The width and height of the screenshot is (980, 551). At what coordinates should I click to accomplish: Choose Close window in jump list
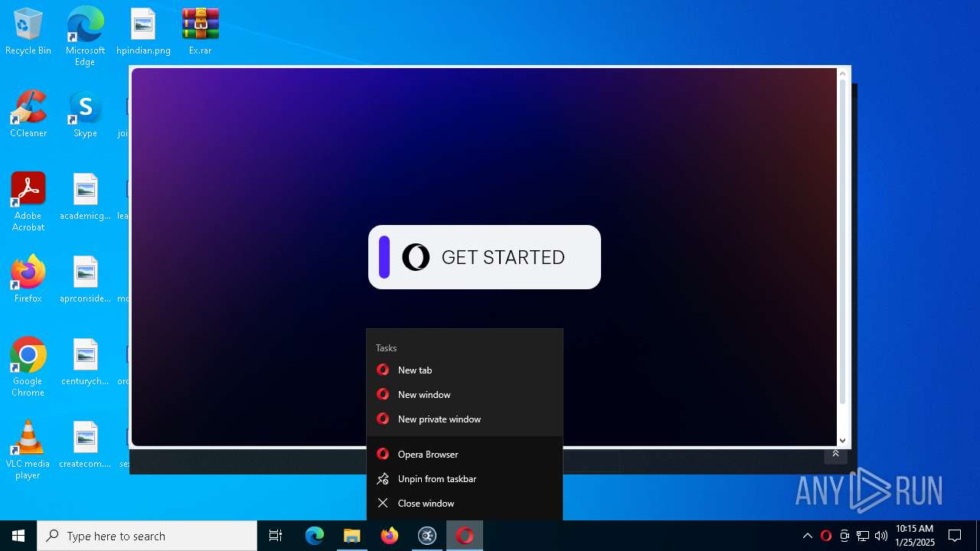[465, 504]
